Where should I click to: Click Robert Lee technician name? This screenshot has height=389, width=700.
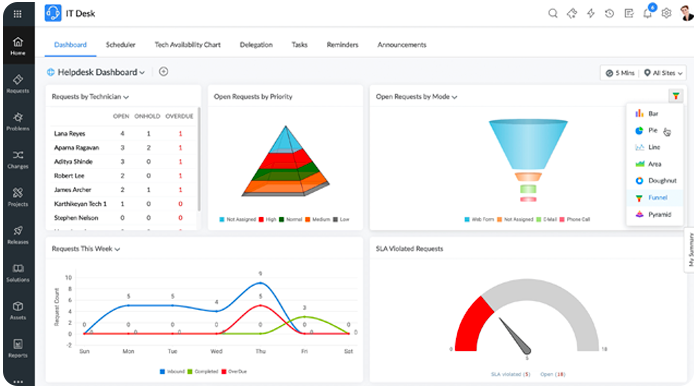(69, 176)
